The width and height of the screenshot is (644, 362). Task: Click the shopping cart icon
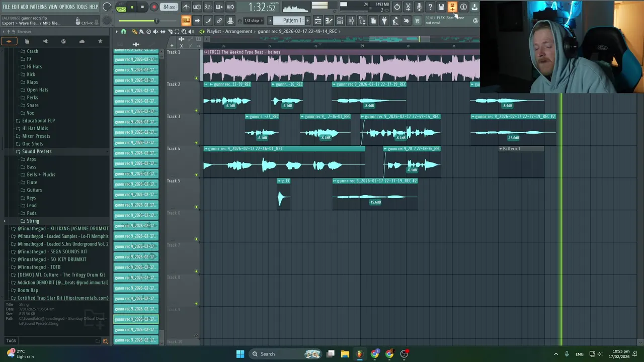click(x=417, y=21)
